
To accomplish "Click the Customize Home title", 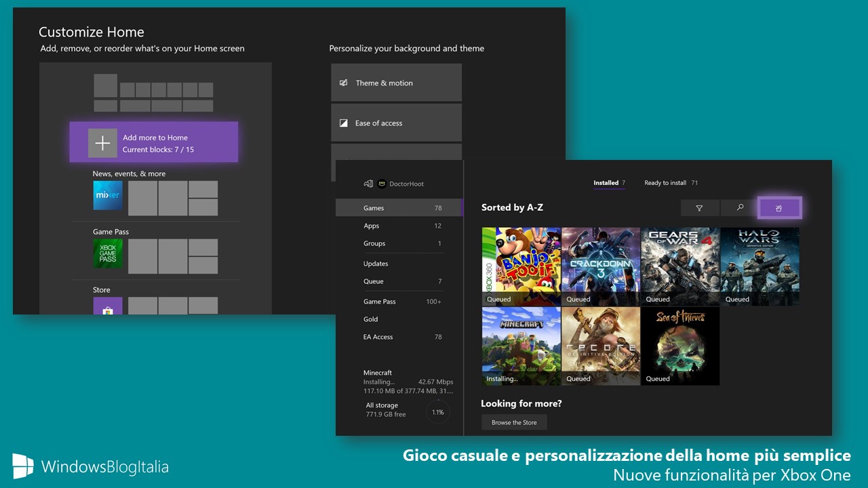I will 92,32.
